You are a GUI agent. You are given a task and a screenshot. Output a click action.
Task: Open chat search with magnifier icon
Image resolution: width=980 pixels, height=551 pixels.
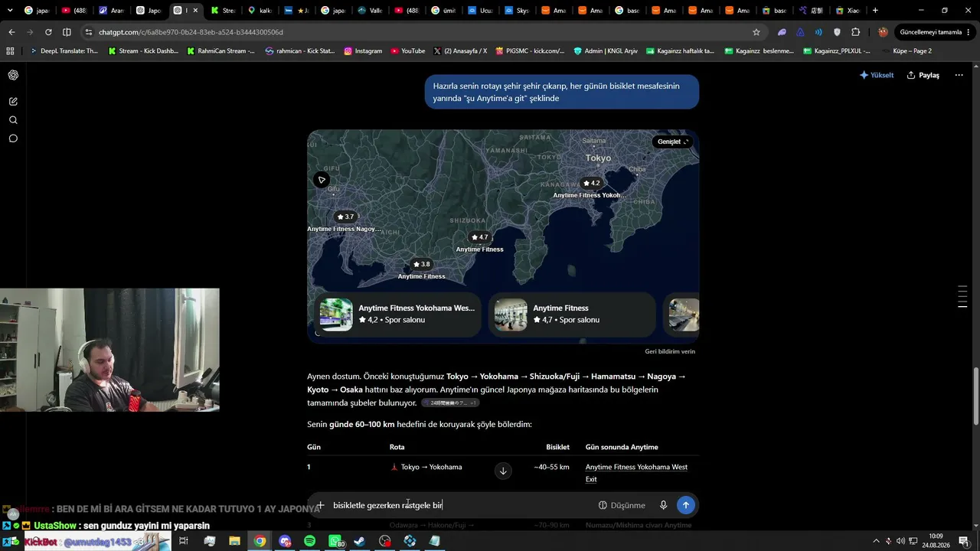click(x=13, y=120)
